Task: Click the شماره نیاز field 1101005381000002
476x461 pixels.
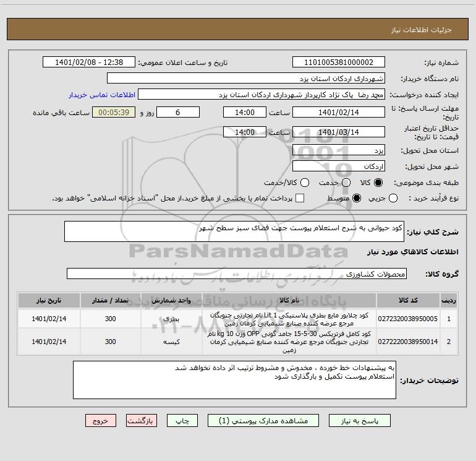Action: (339, 62)
